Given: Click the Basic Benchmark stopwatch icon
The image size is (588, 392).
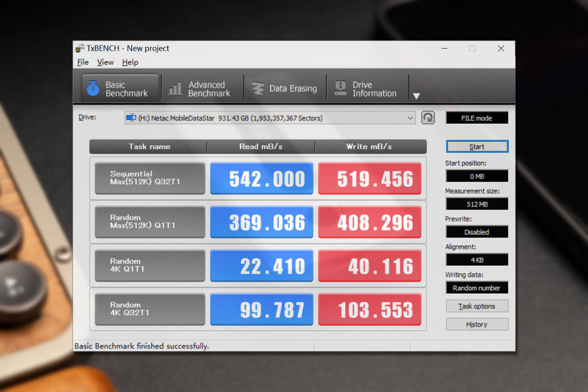Looking at the screenshot, I should (93, 88).
